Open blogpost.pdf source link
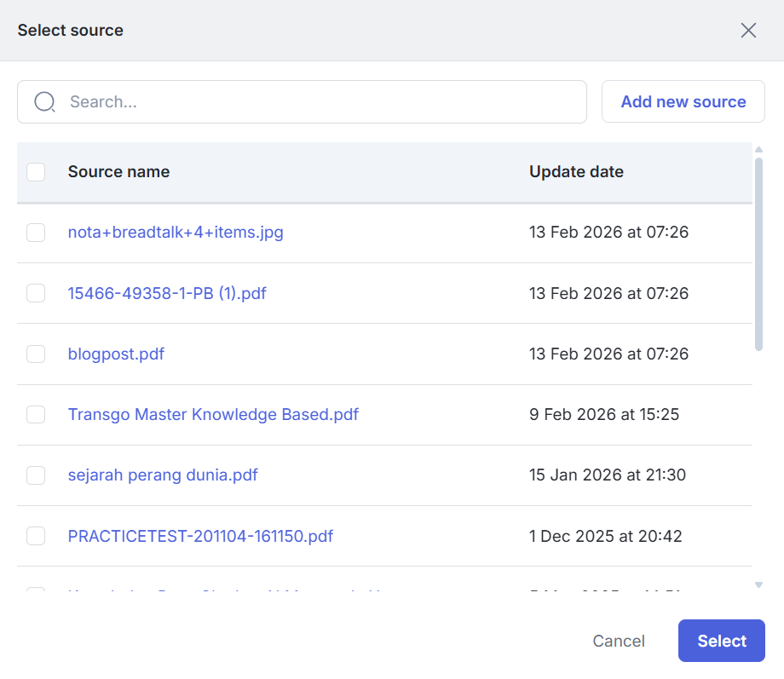 (x=116, y=354)
